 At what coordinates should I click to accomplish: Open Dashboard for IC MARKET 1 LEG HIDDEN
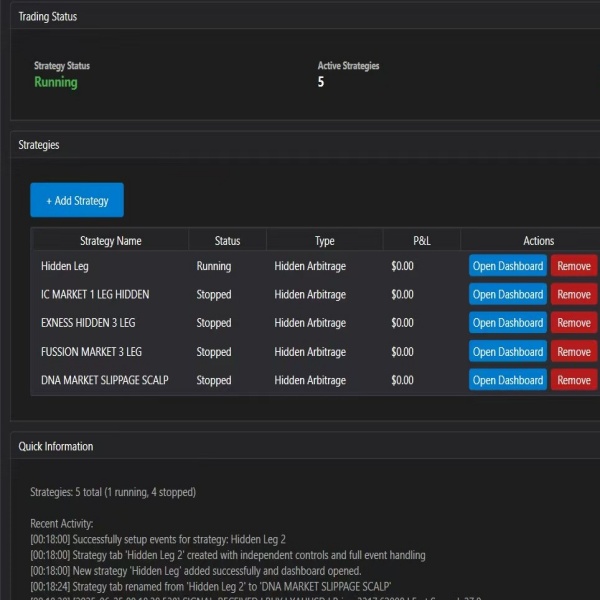(x=508, y=295)
